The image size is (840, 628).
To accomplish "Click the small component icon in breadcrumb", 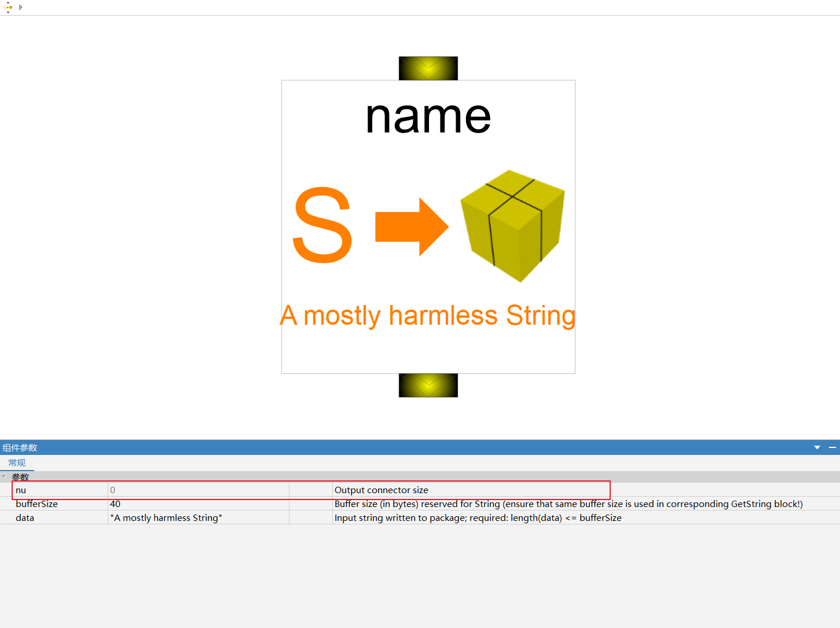I will click(8, 8).
